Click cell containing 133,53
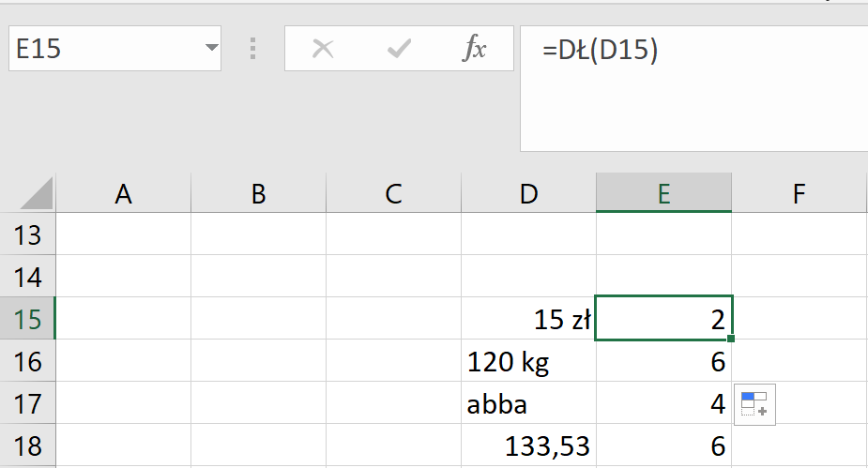868x468 pixels. (x=529, y=446)
